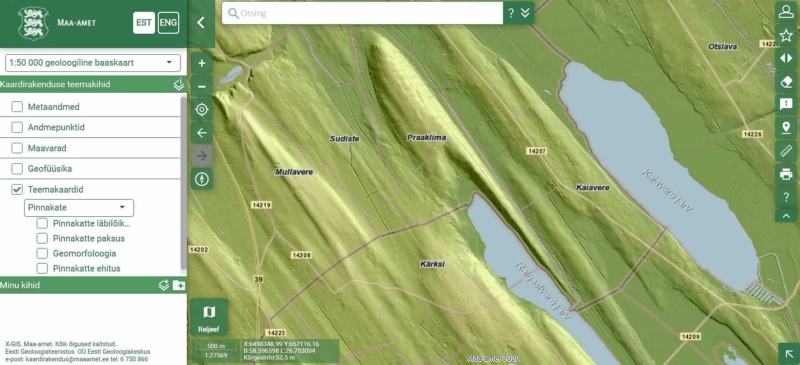Switch language to ENG

click(168, 23)
